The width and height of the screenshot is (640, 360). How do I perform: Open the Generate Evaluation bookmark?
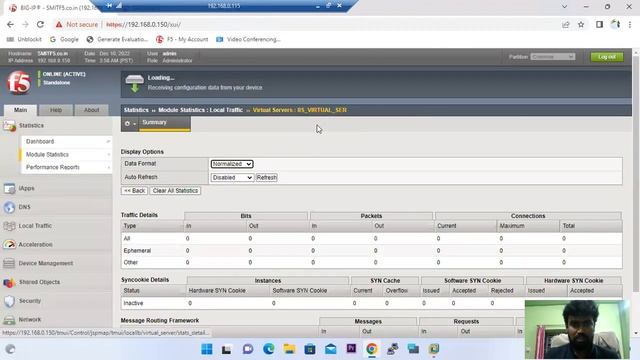(117, 39)
